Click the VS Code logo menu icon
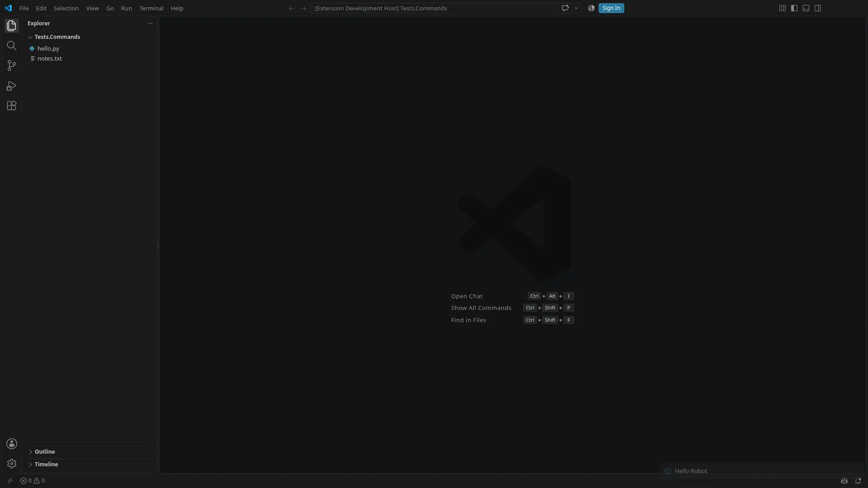 [8, 8]
